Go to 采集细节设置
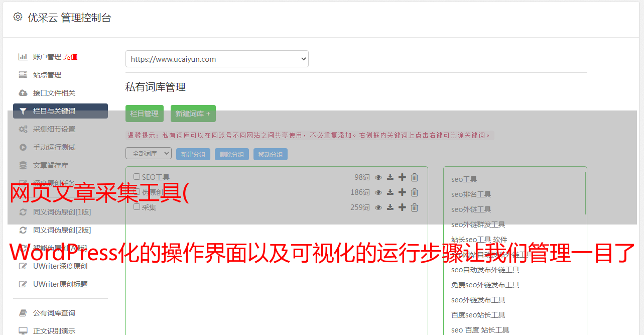The image size is (644, 335). (54, 129)
